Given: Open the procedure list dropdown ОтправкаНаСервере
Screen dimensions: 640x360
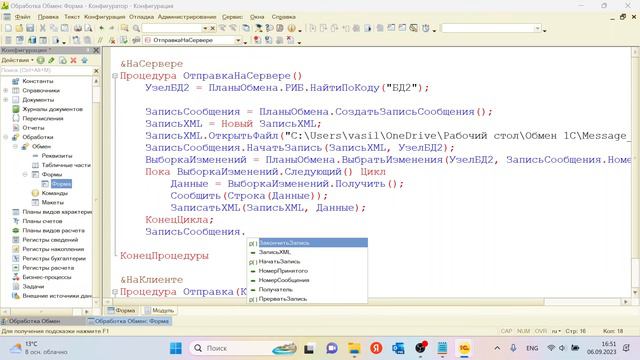Looking at the screenshot, I should click(238, 40).
